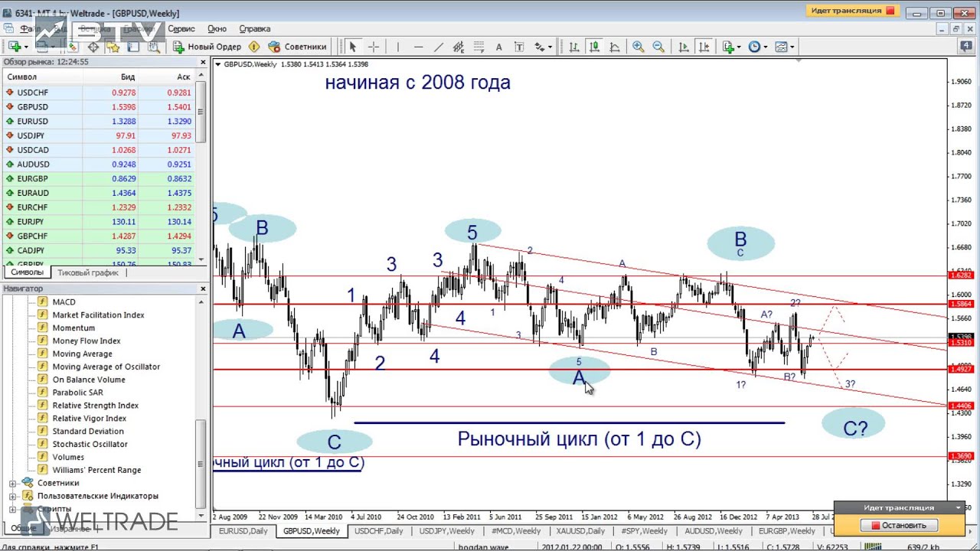Open the chart periods clock icon
This screenshot has width=980, height=551.
click(754, 47)
